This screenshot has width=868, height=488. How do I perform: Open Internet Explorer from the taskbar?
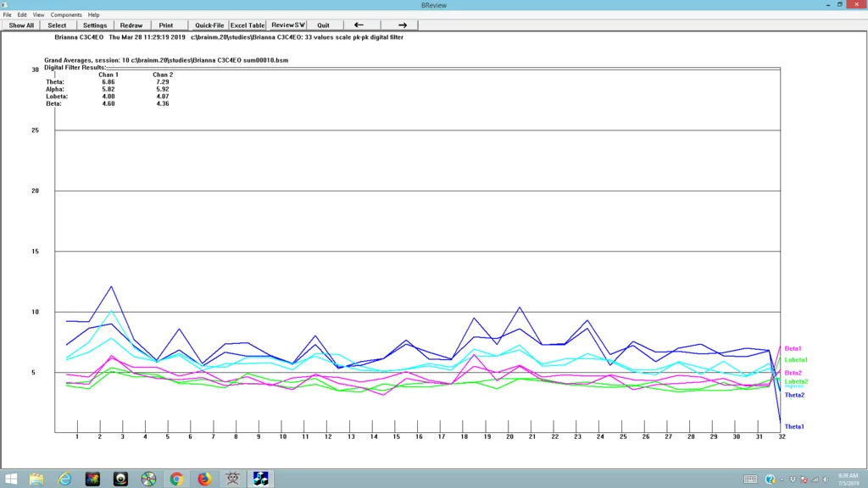point(64,479)
